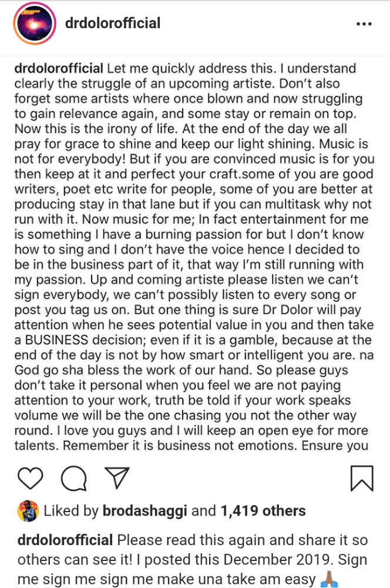
Task: Tap the "Liked by" label
Action: click(x=69, y=510)
